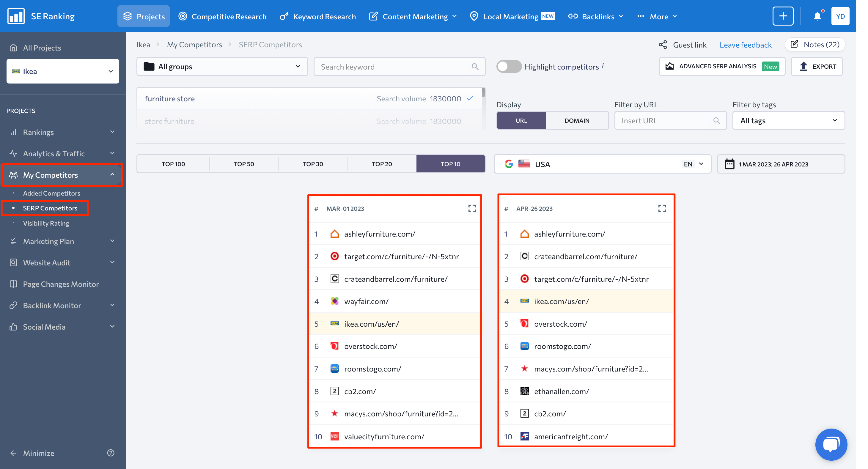Viewport: 868px width, 469px height.
Task: Click americanfreight.com favicon in April list
Action: 524,436
